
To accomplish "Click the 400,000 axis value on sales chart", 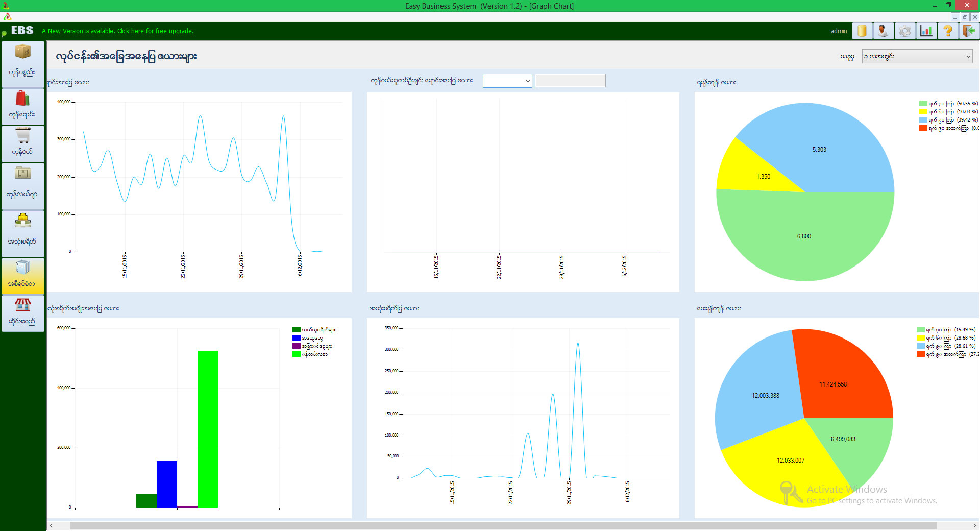I will tap(64, 102).
